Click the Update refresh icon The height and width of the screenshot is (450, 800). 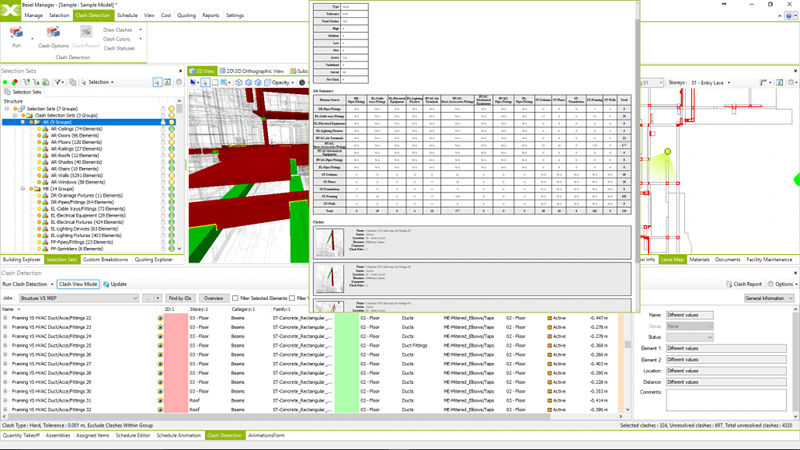click(x=109, y=284)
